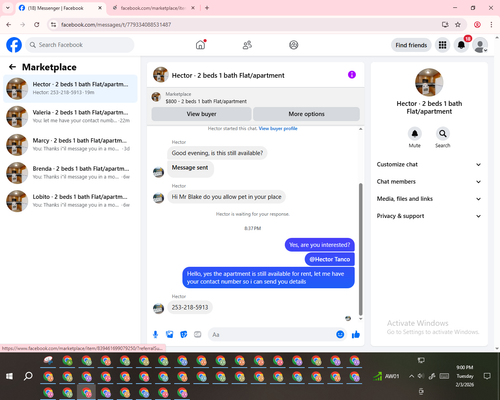Open Chrome tab search dropdown

8,8
